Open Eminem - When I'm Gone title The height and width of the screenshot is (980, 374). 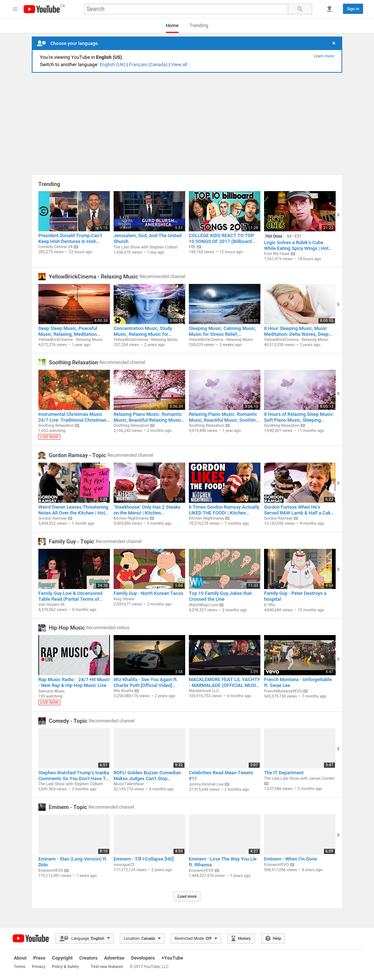click(x=290, y=859)
